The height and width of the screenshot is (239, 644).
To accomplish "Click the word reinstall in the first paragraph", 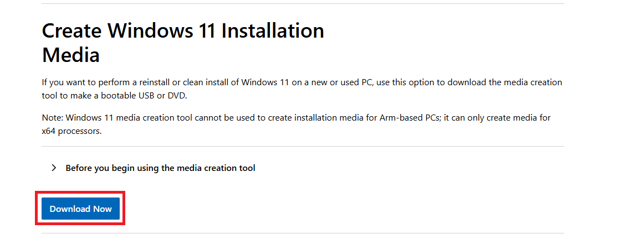I will [x=152, y=82].
